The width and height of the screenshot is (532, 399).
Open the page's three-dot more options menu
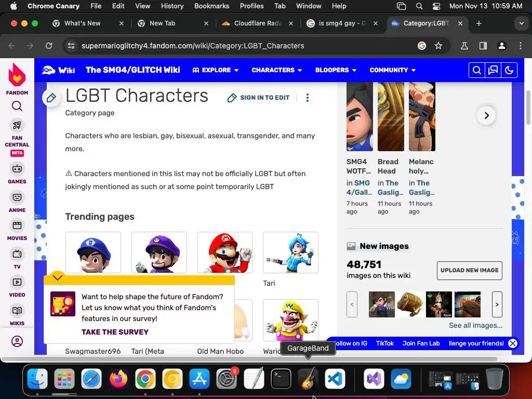coord(308,98)
